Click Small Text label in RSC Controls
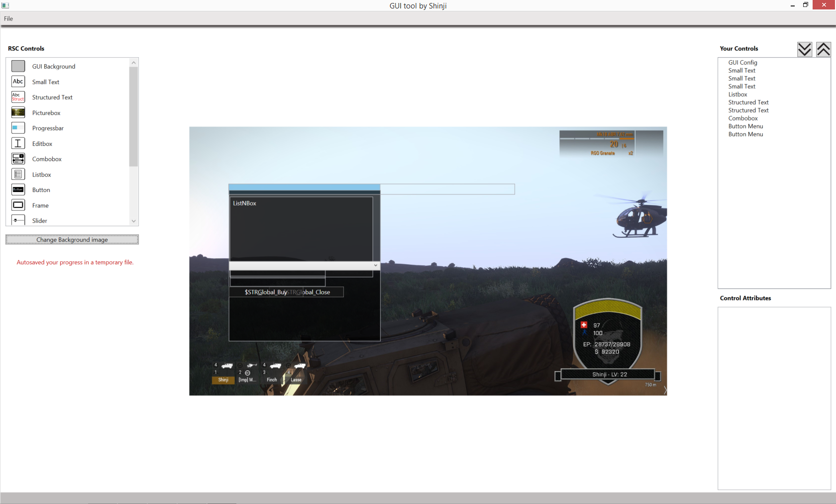 coord(46,82)
